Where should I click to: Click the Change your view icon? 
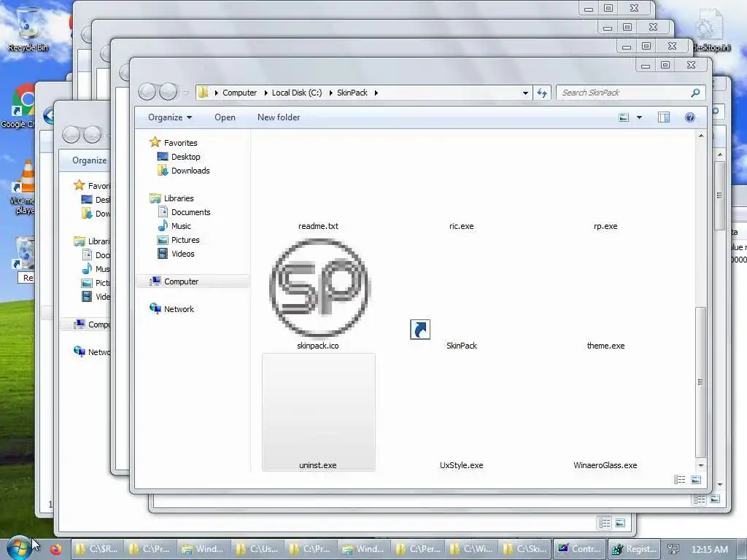tap(624, 117)
